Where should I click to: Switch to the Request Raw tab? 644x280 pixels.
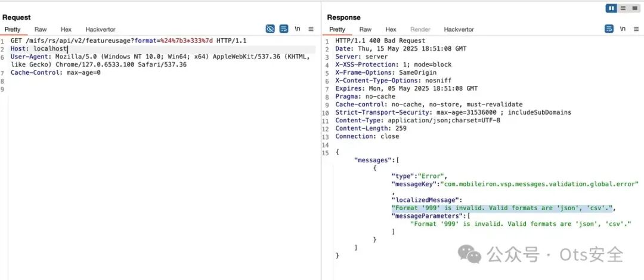(41, 29)
